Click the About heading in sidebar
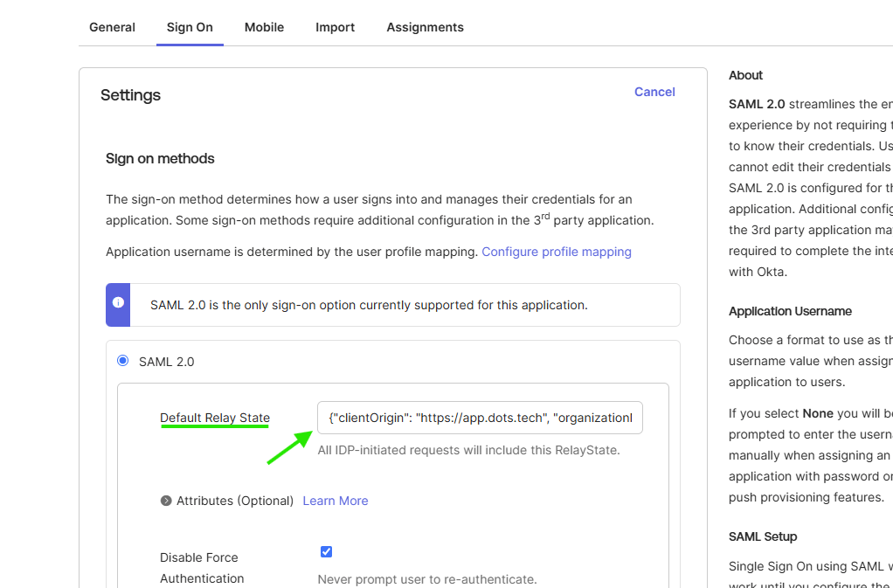 745,75
